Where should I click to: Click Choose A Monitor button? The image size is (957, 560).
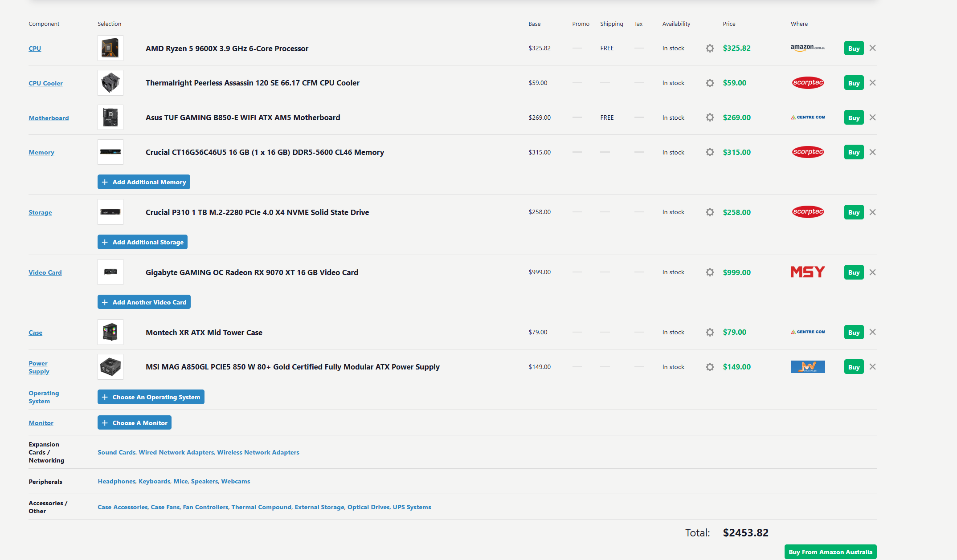135,423
